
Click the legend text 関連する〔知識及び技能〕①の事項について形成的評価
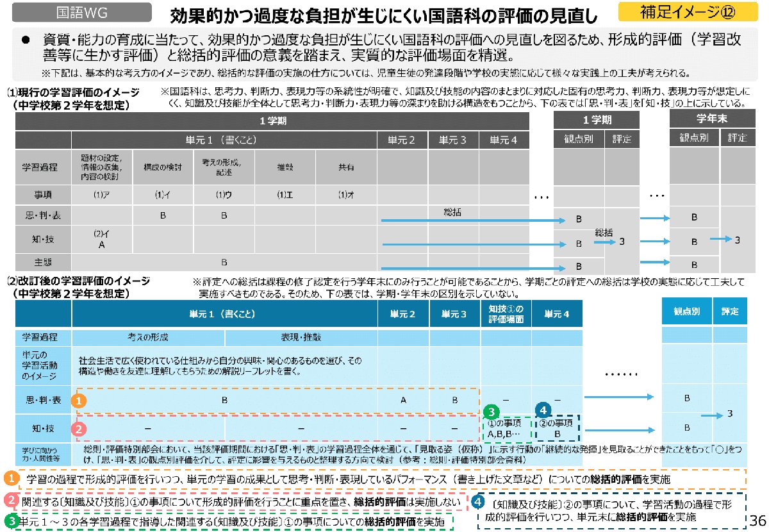241,501
